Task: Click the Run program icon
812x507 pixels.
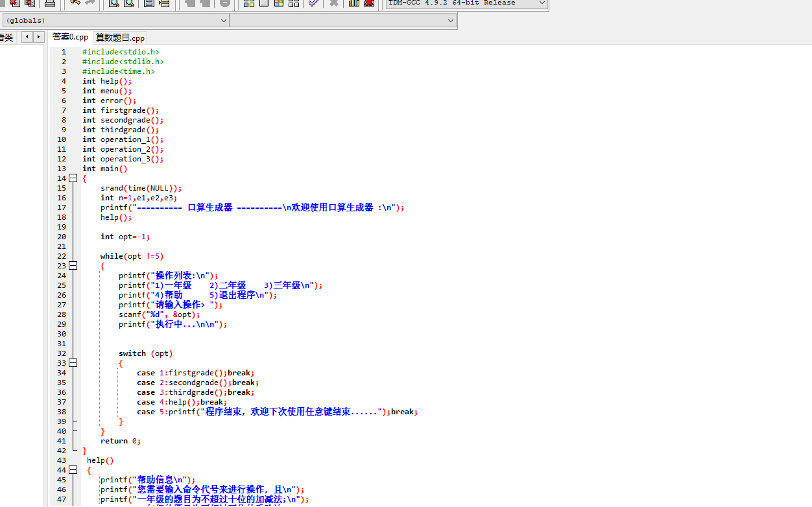Action: [264, 3]
